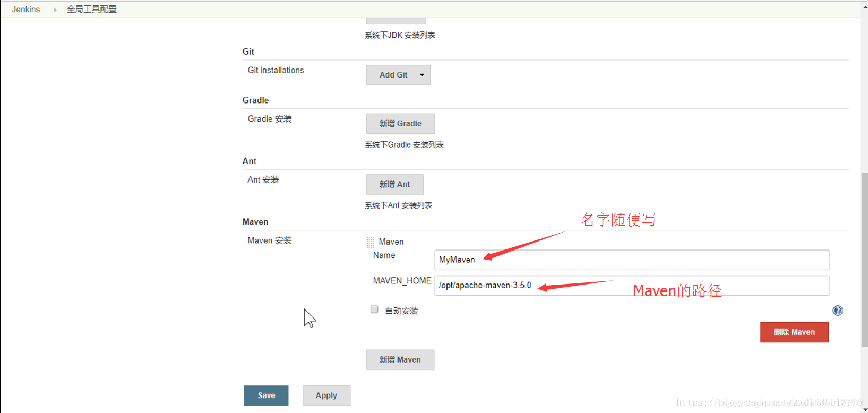The height and width of the screenshot is (413, 868).
Task: Click the 系统下Gradle 安装列表 text
Action: click(x=404, y=144)
